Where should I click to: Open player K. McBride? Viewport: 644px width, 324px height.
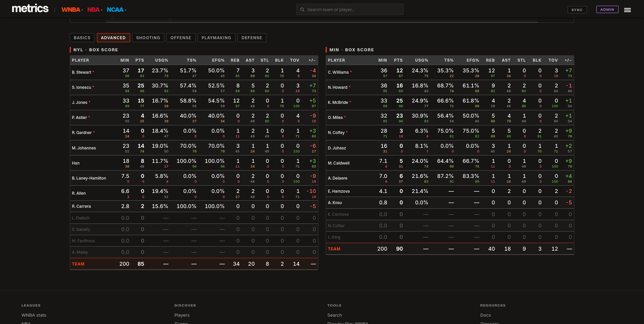338,103
